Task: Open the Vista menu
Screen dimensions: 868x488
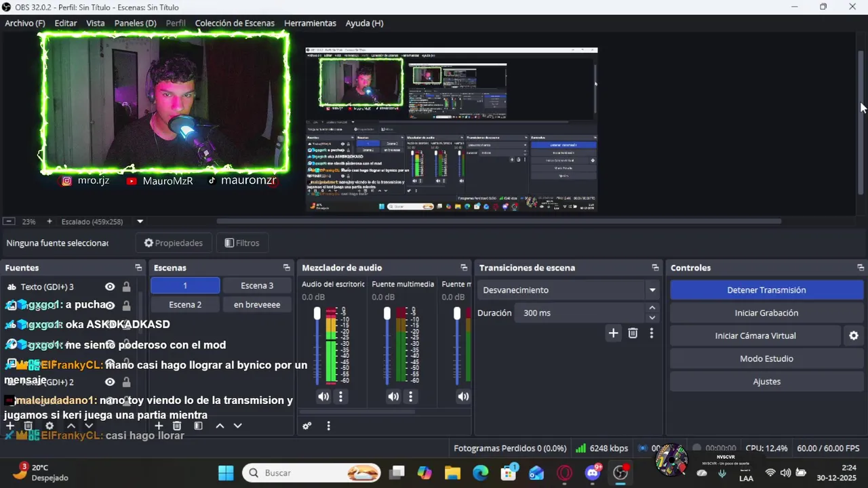Action: click(x=96, y=23)
